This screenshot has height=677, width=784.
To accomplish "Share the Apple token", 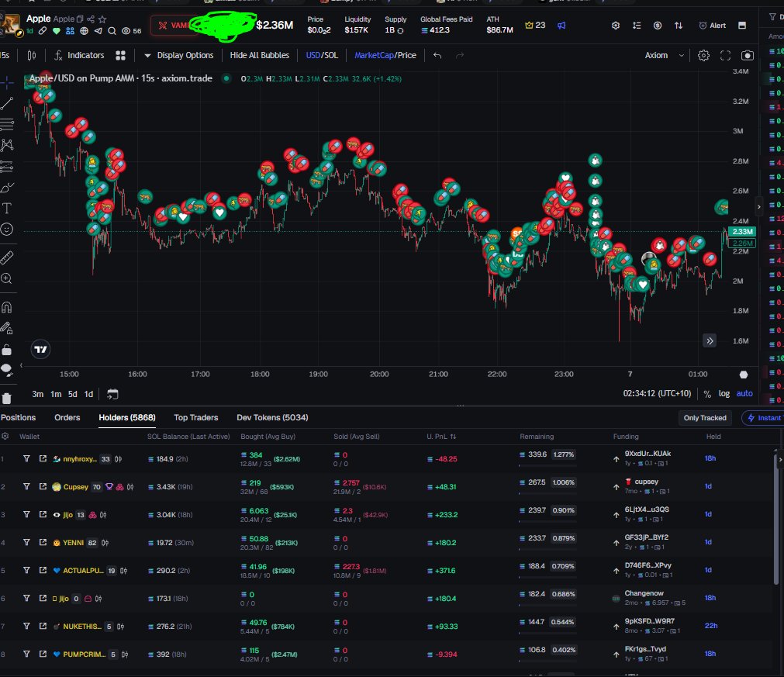I will click(91, 19).
